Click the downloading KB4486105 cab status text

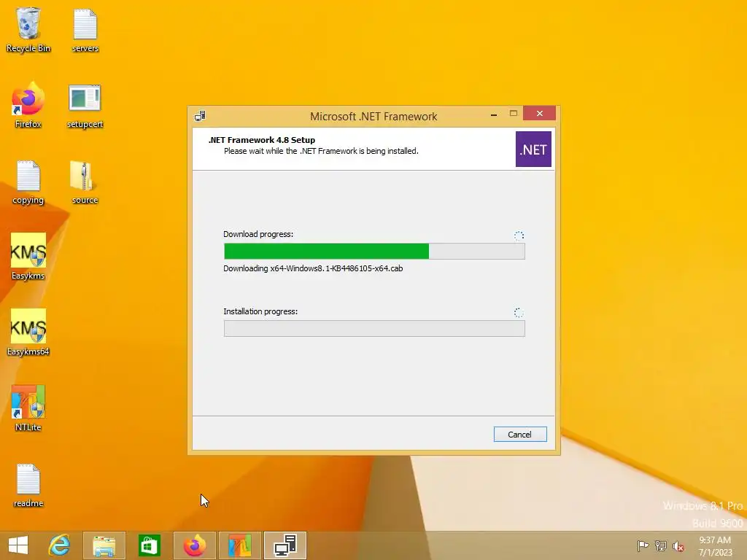(313, 268)
